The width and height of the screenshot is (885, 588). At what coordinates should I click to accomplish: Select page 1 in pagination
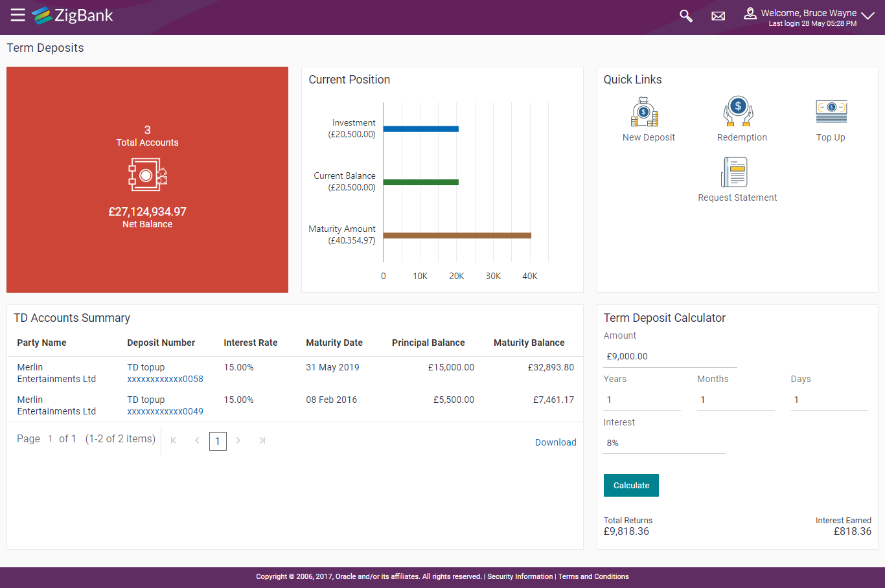pyautogui.click(x=218, y=442)
